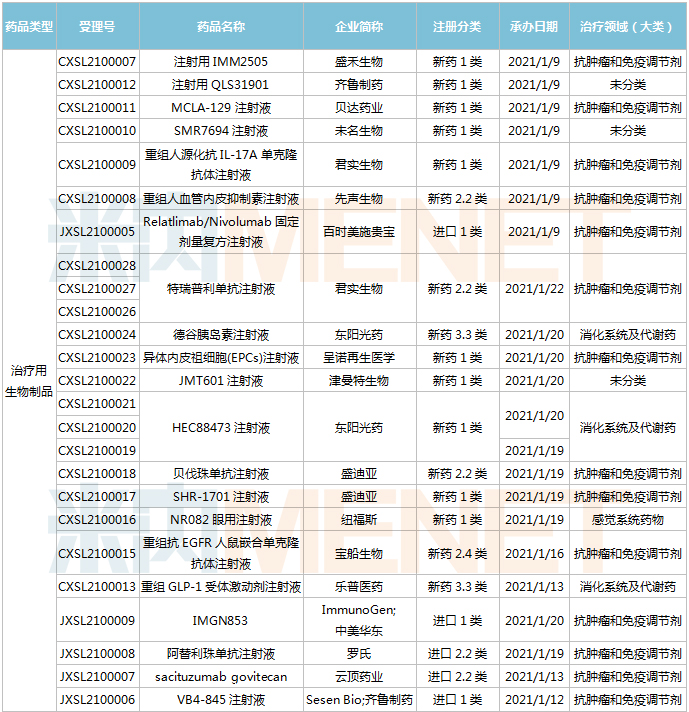Select cell 罗氏
Screen dimensions: 689x712
(360, 653)
